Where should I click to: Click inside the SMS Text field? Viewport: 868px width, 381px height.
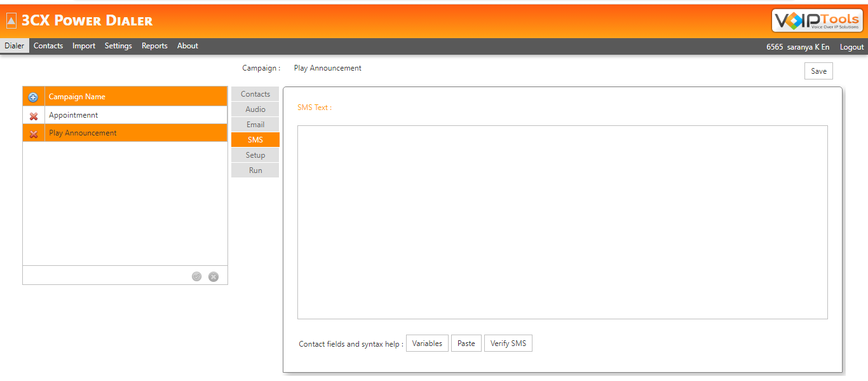pyautogui.click(x=562, y=221)
